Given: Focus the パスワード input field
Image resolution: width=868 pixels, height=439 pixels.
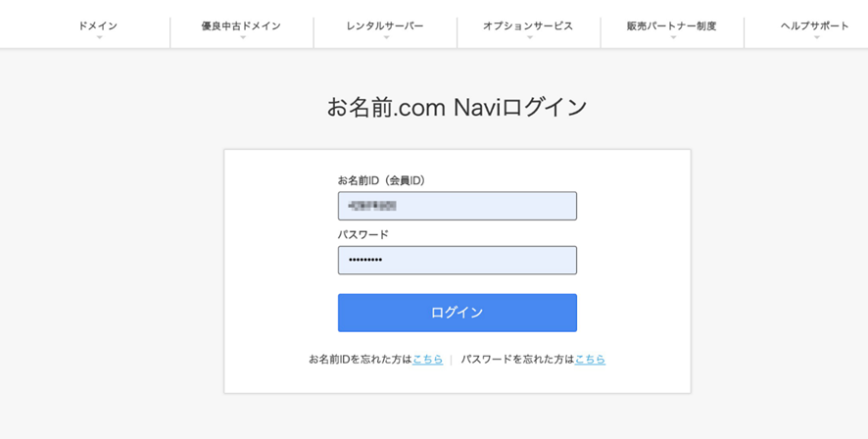Looking at the screenshot, I should 458,261.
